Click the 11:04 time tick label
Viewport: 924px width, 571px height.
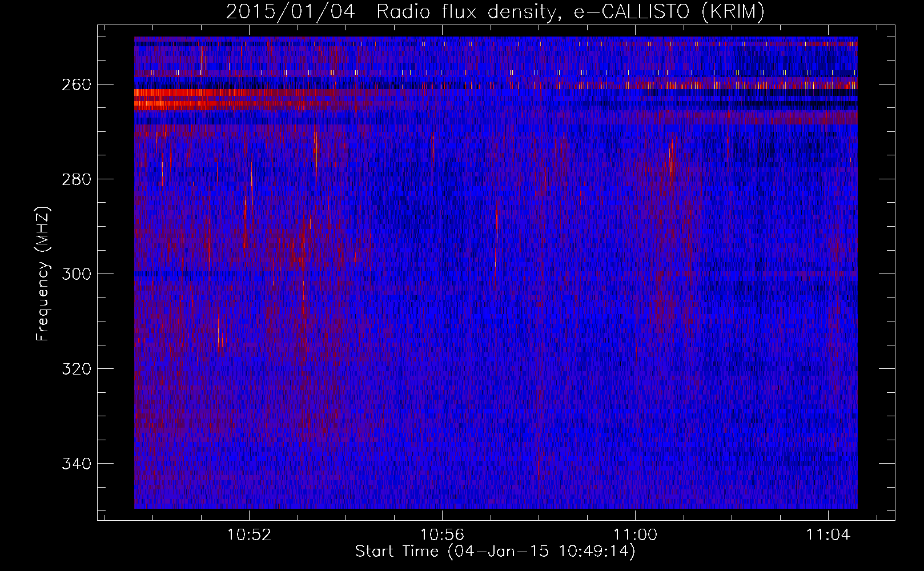[x=828, y=535]
